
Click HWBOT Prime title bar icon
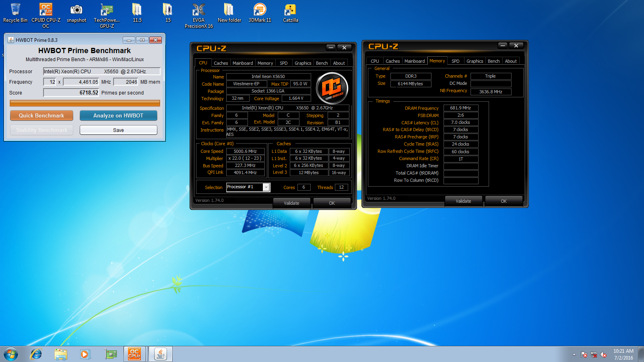point(11,40)
